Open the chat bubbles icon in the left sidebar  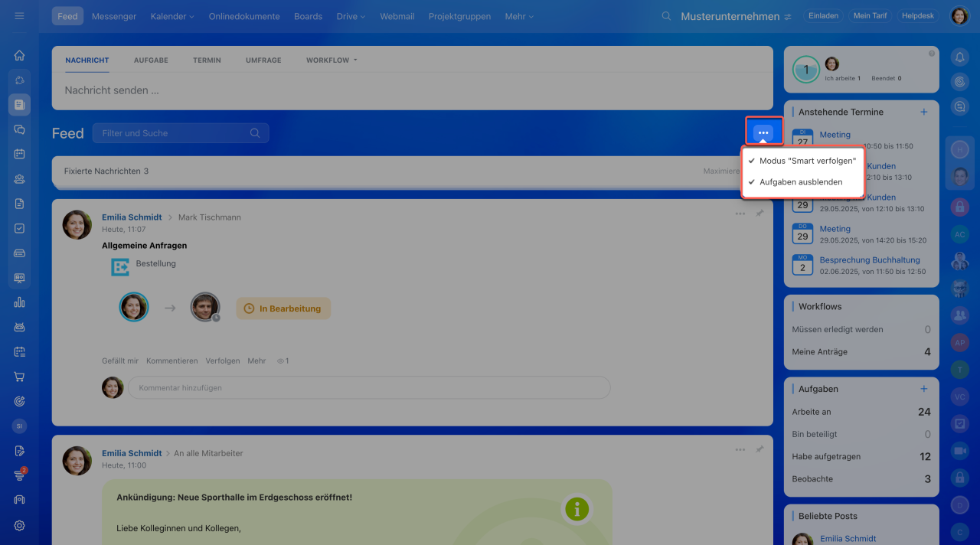coord(19,129)
